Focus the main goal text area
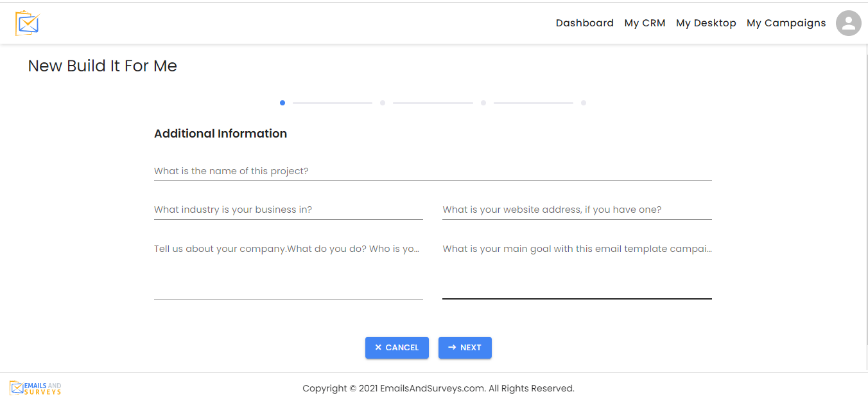 coord(576,270)
